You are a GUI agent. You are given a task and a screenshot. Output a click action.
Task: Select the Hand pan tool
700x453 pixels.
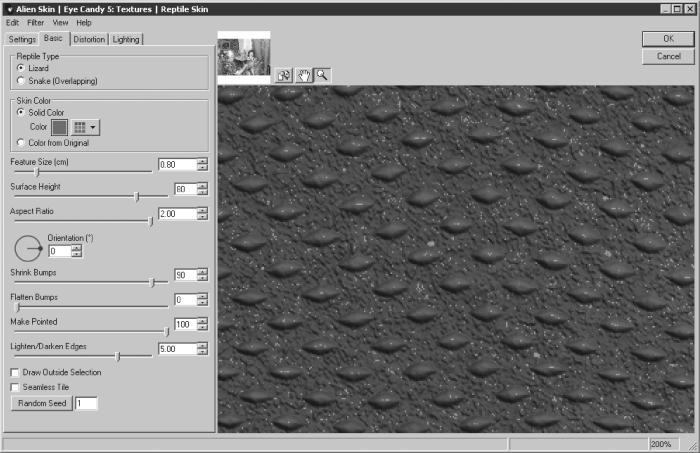pos(303,75)
